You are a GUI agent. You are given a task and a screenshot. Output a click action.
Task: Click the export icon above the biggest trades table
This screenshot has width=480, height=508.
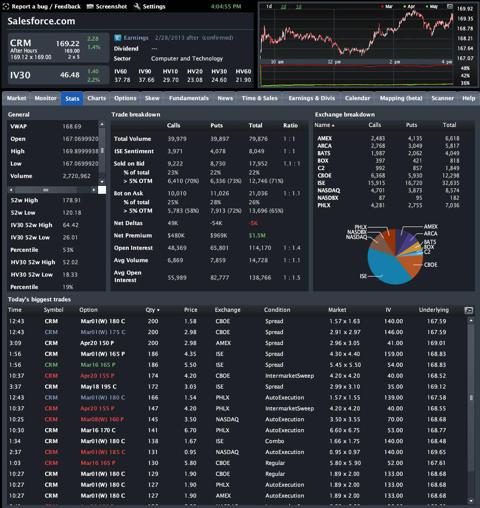pos(468,310)
